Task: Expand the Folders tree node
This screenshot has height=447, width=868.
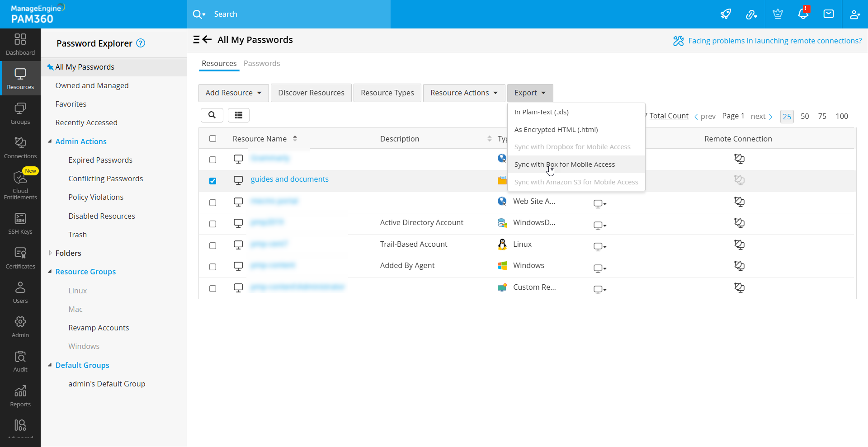Action: (x=50, y=253)
